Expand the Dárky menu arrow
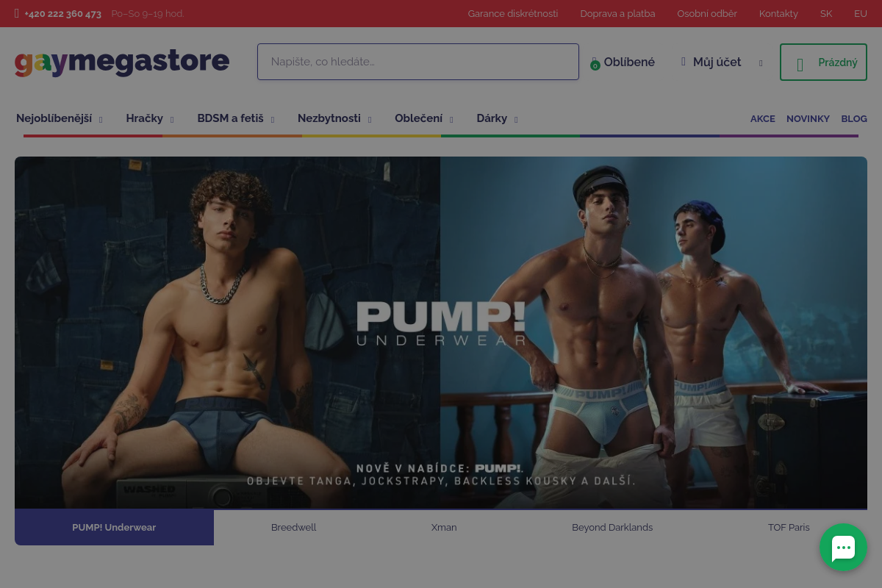 click(x=516, y=120)
